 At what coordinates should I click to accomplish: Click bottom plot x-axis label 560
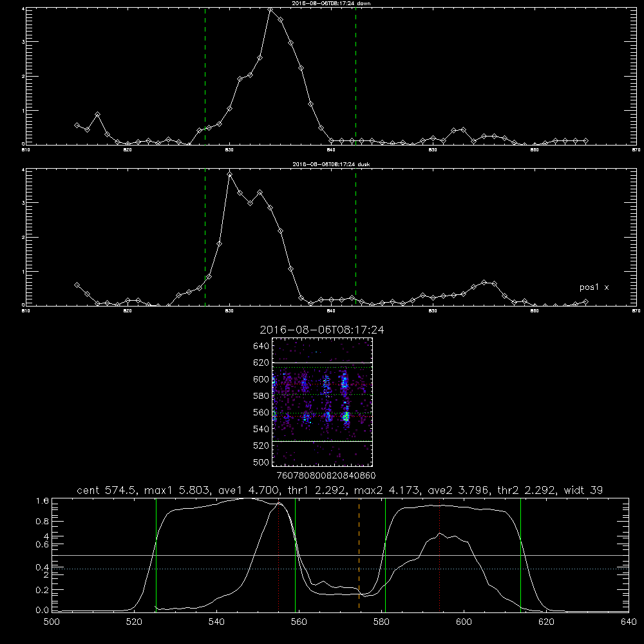(299, 622)
